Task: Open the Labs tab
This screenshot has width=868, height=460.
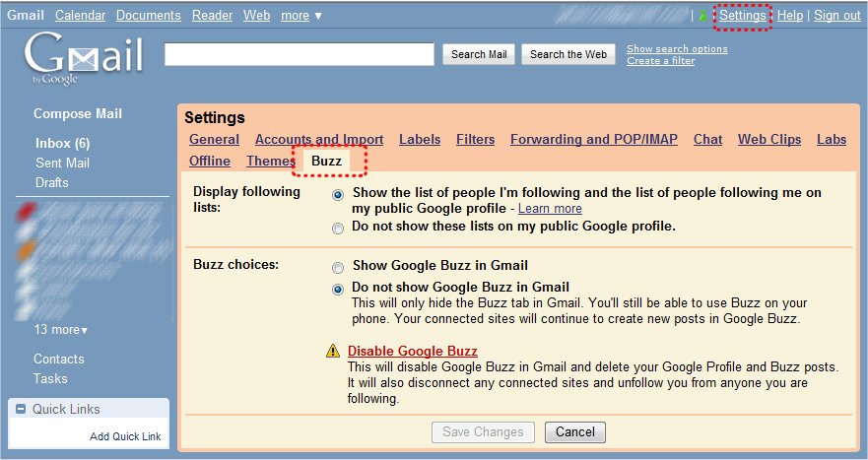Action: 832,140
